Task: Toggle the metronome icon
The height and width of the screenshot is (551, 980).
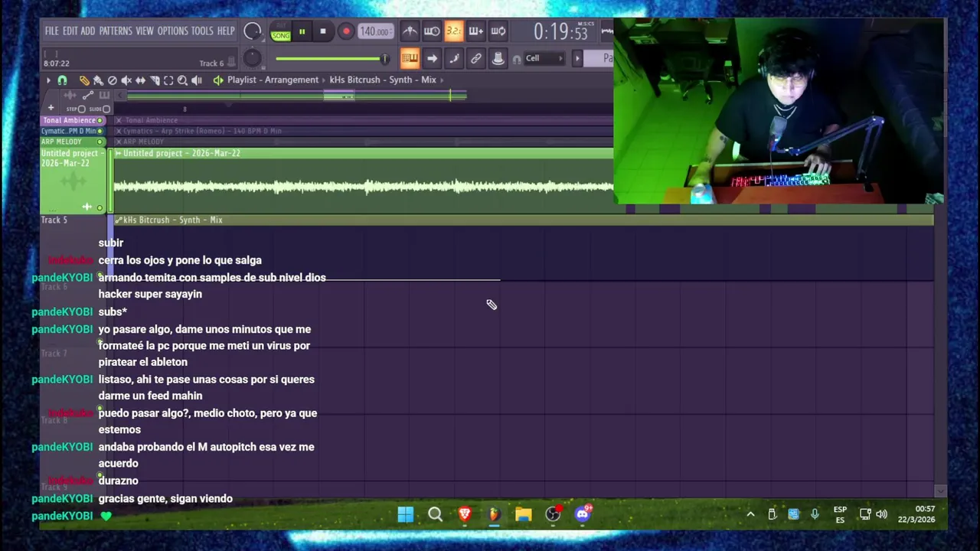Action: [x=410, y=31]
